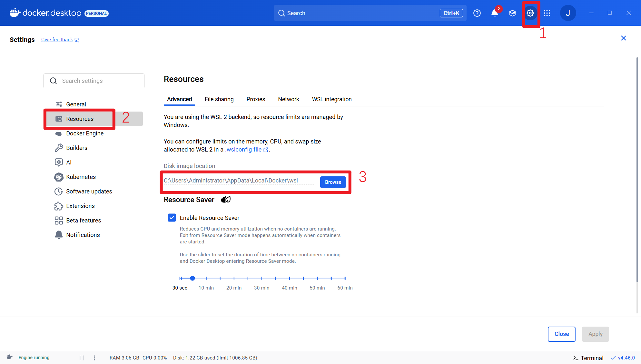Click the Search settings input field

[100, 81]
